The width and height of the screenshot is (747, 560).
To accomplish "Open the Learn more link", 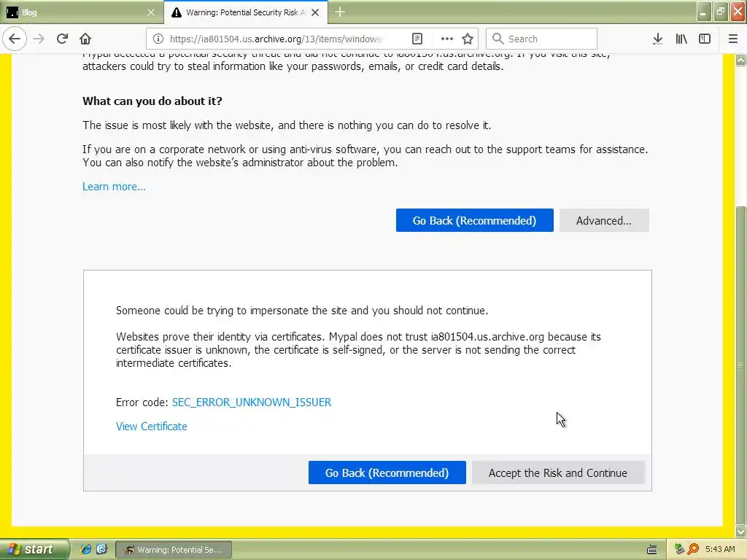I will click(114, 187).
